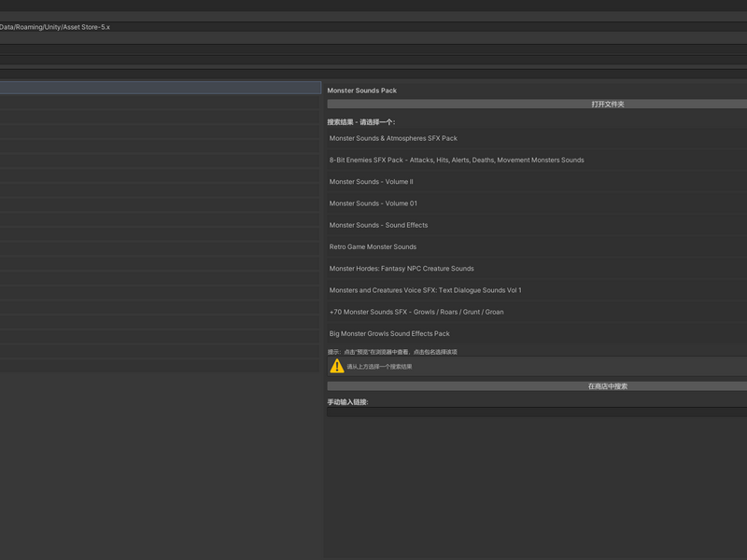Pick Retro Game Monster Sounds result
The width and height of the screenshot is (747, 560).
coord(373,246)
